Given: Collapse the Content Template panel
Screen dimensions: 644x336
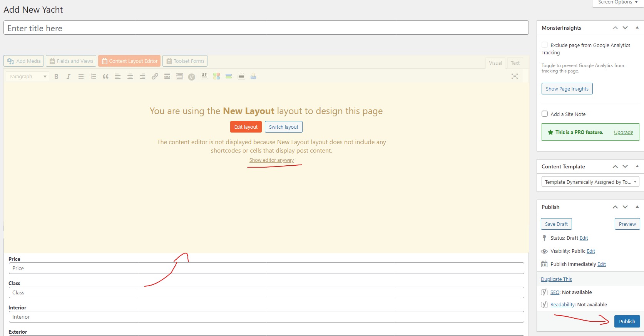Looking at the screenshot, I should pyautogui.click(x=637, y=166).
